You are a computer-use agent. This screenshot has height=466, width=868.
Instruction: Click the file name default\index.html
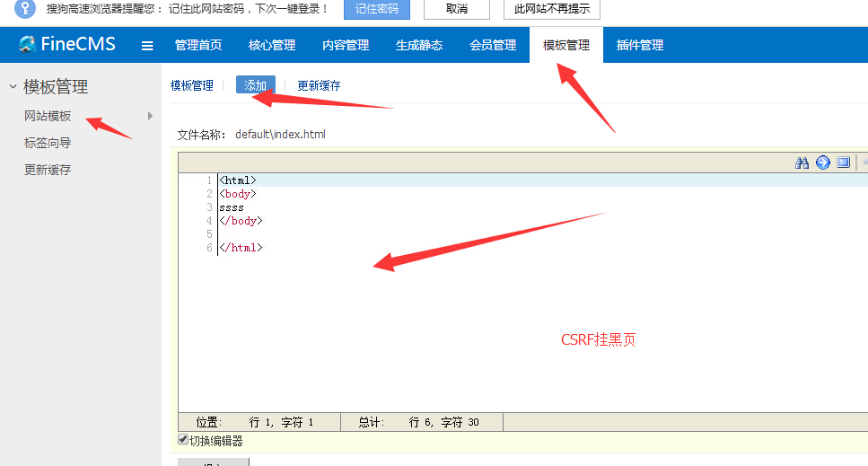280,135
